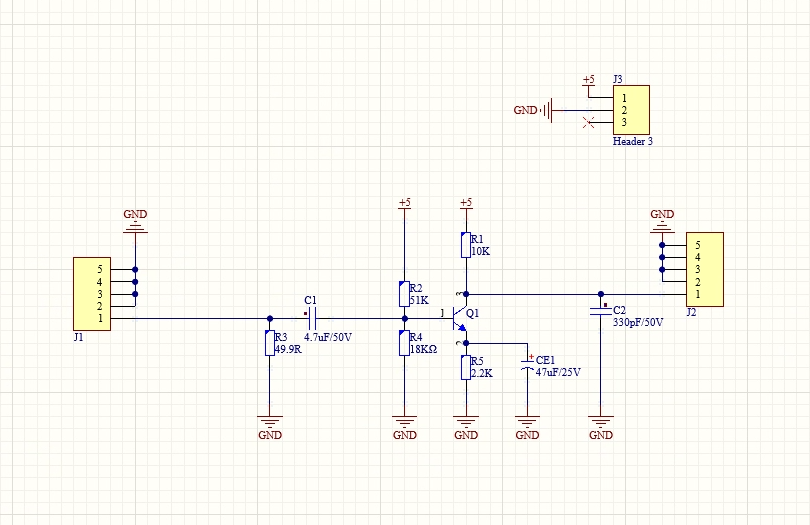Click resistor R2 symbol
Image resolution: width=810 pixels, height=525 pixels.
404,294
